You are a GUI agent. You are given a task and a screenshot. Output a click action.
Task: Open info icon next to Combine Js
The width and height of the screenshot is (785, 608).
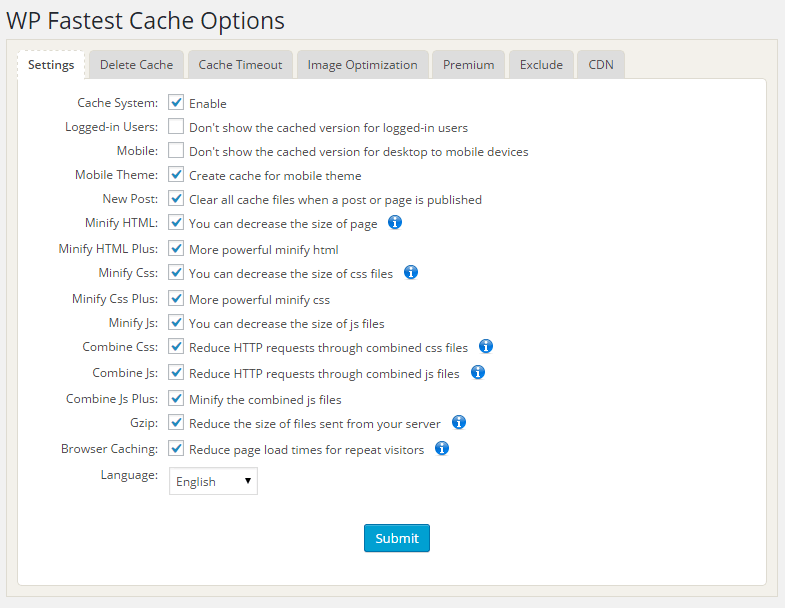(x=478, y=372)
